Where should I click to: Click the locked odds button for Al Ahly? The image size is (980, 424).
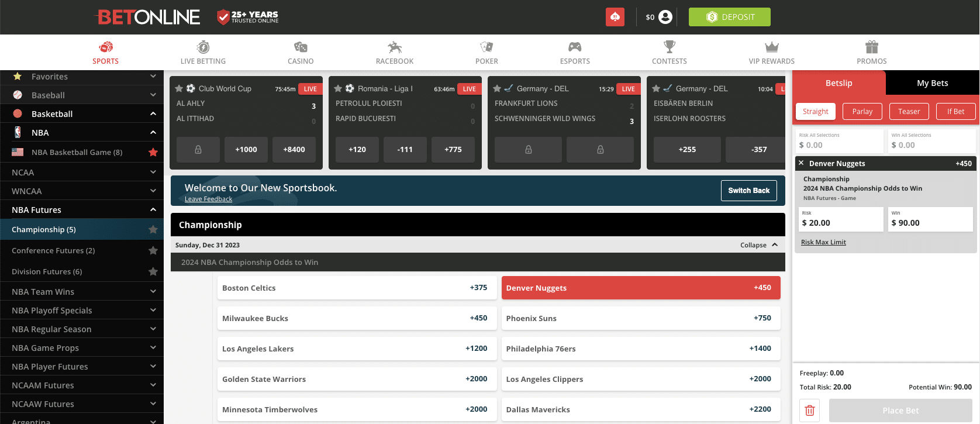(x=198, y=150)
